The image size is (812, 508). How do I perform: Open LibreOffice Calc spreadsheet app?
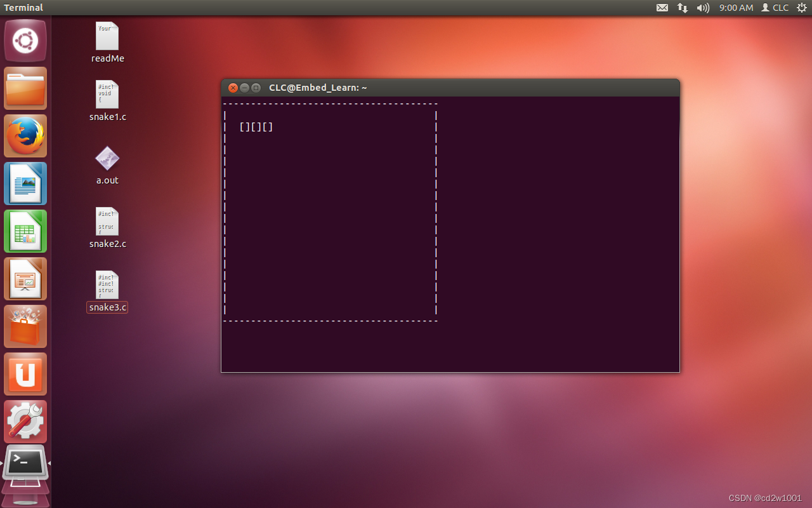(x=25, y=232)
